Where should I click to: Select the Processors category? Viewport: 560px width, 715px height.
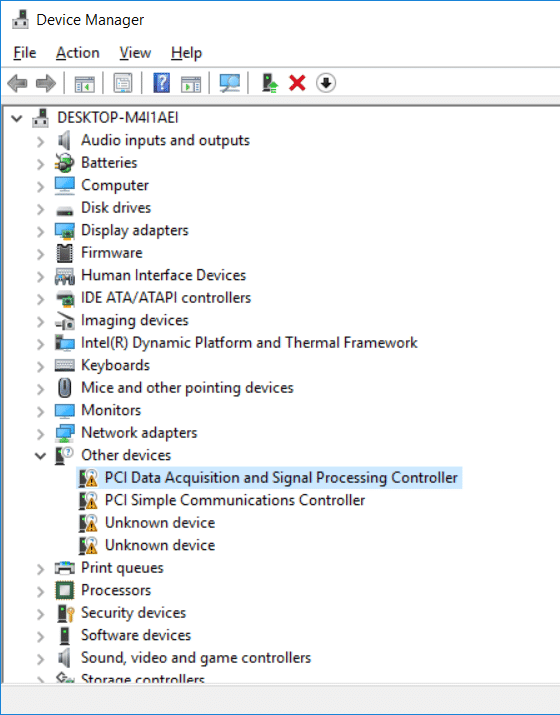[116, 590]
